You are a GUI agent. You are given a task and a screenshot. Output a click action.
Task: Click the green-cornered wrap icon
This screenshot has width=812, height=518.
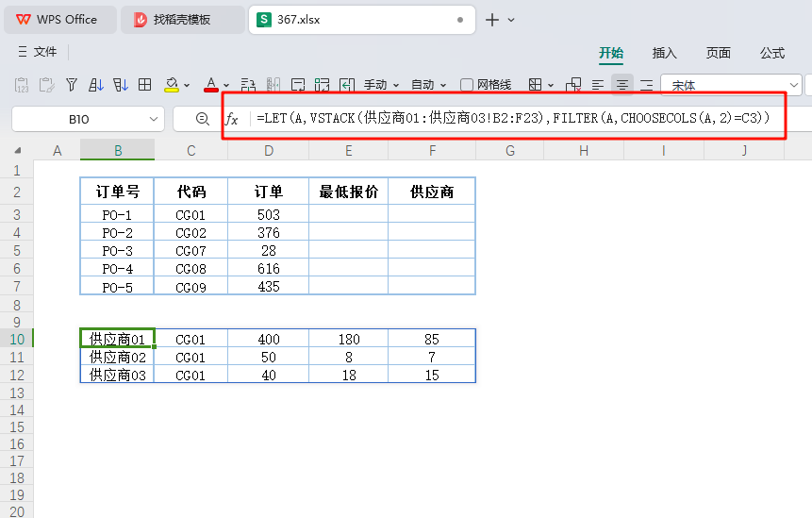click(x=323, y=84)
